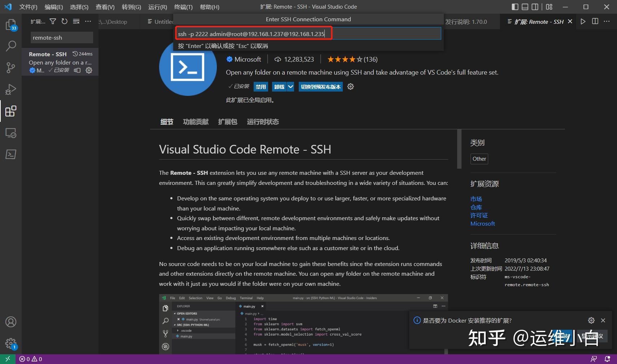Image resolution: width=617 pixels, height=364 pixels.
Task: Switch to the 功能贡献 tab
Action: point(196,122)
